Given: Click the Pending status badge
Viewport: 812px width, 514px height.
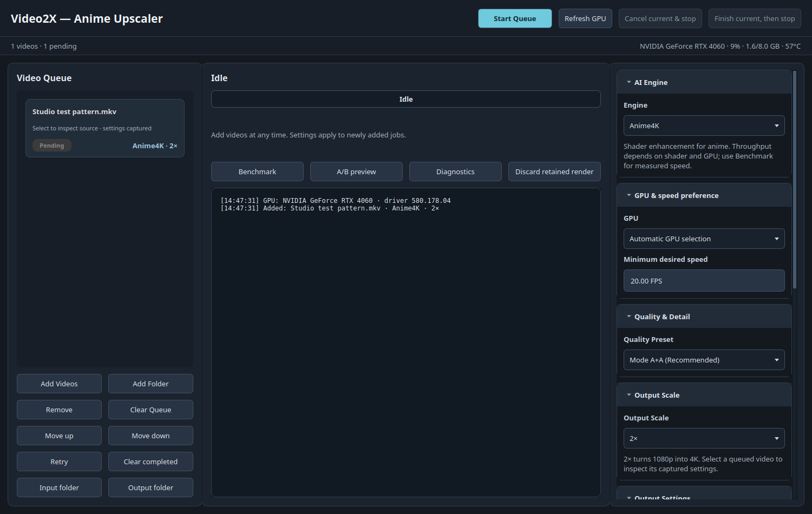Looking at the screenshot, I should 52,146.
